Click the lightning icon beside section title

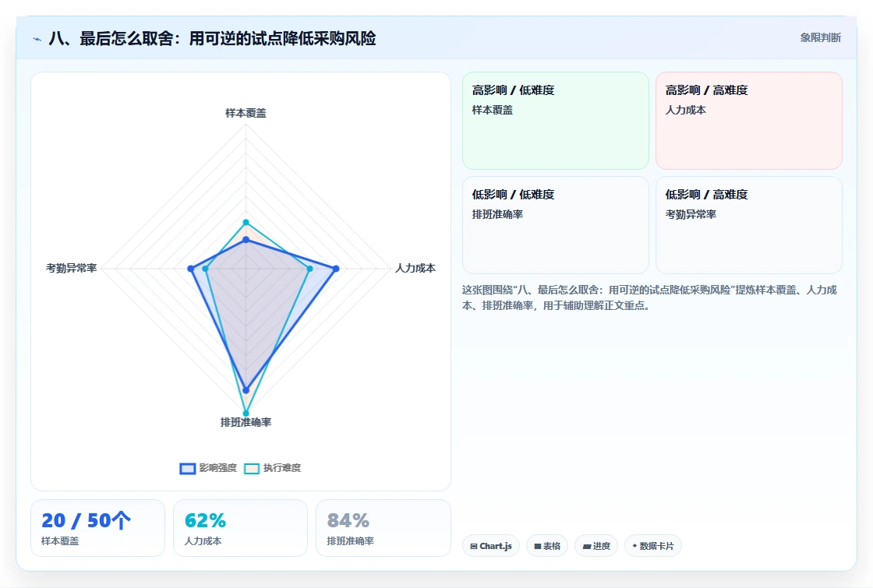37,39
